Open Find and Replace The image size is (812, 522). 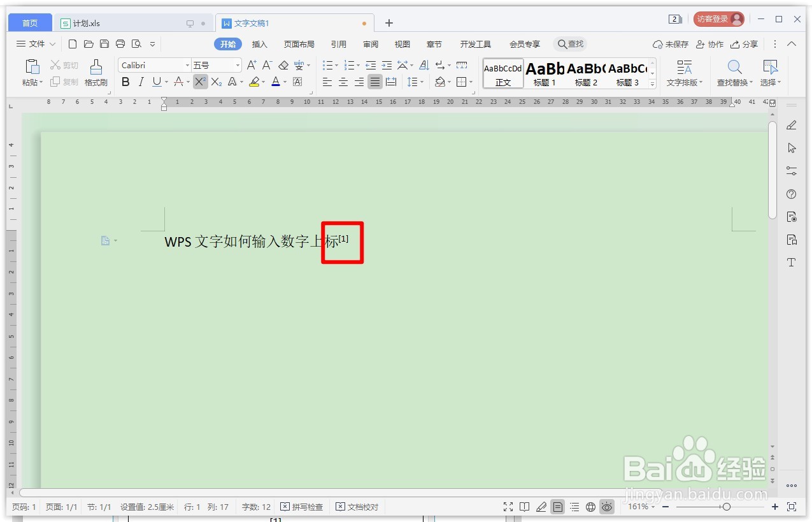(734, 72)
